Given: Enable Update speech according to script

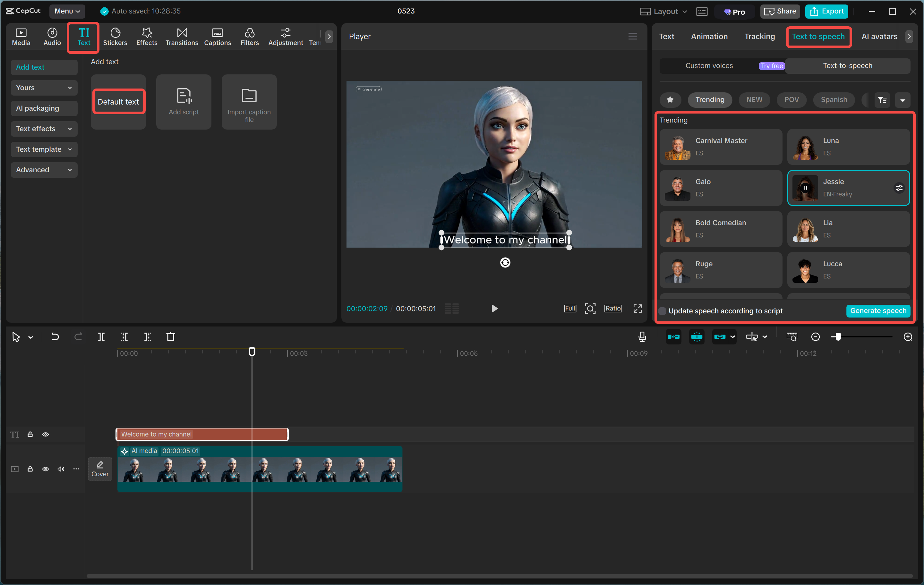Looking at the screenshot, I should coord(662,311).
